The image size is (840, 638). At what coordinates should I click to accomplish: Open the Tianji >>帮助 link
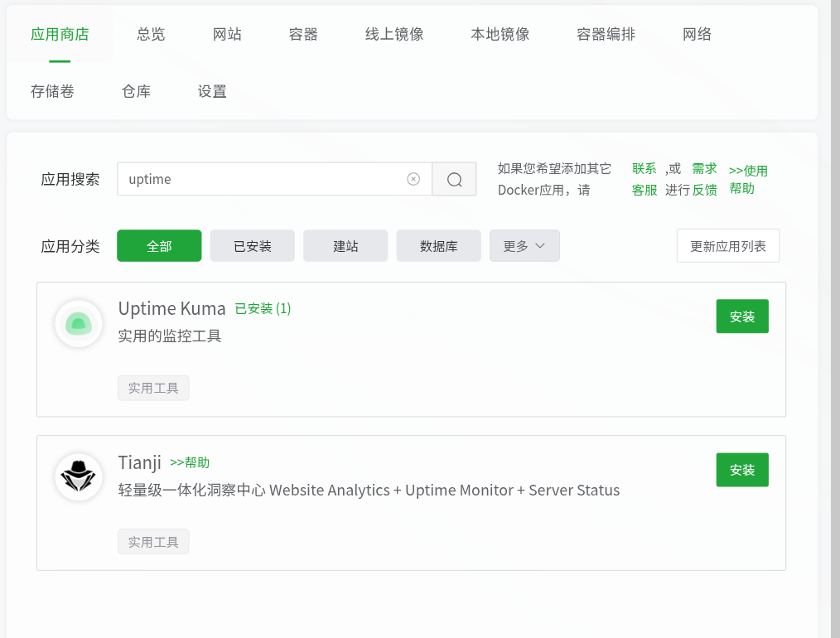pyautogui.click(x=190, y=462)
